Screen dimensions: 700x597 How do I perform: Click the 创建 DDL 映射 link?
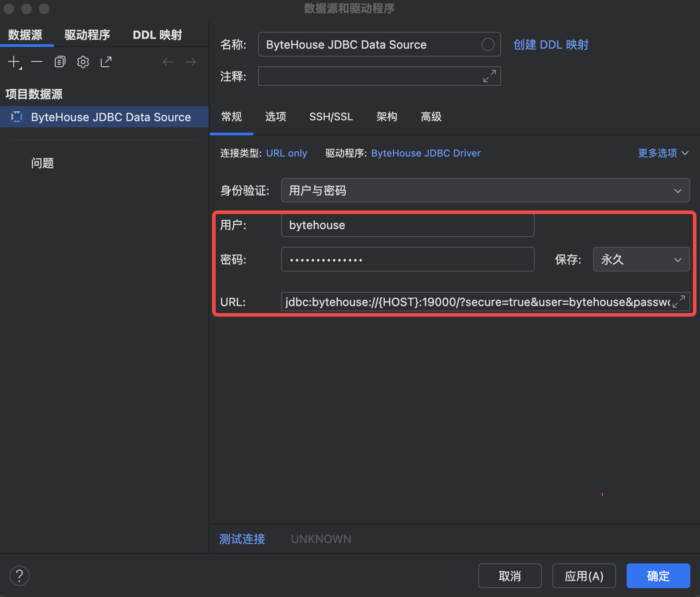[x=551, y=45]
